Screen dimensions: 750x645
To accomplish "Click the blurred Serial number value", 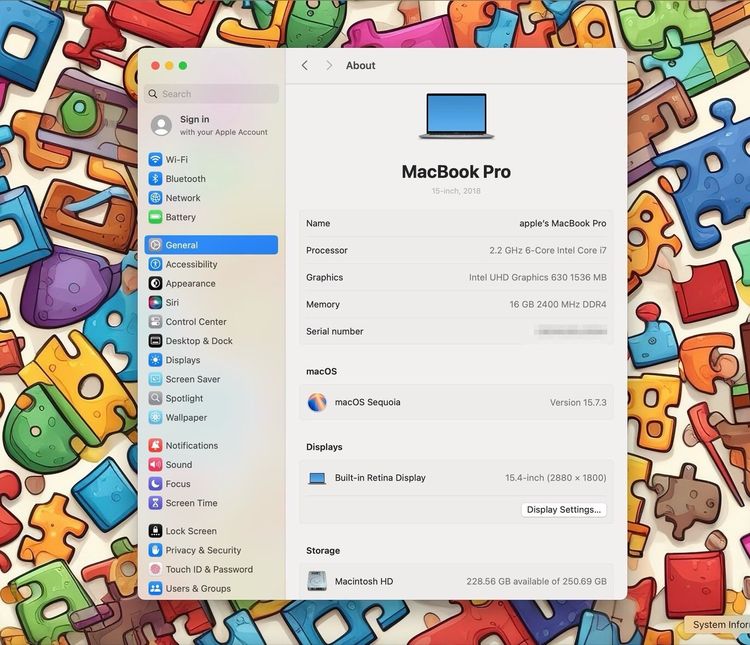I will click(x=571, y=331).
